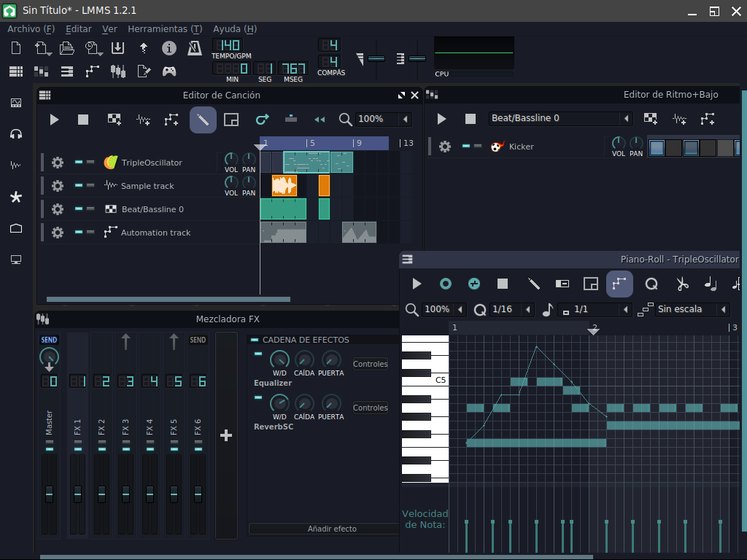
Task: Add beat/bassline in Song Editor
Action: [115, 119]
